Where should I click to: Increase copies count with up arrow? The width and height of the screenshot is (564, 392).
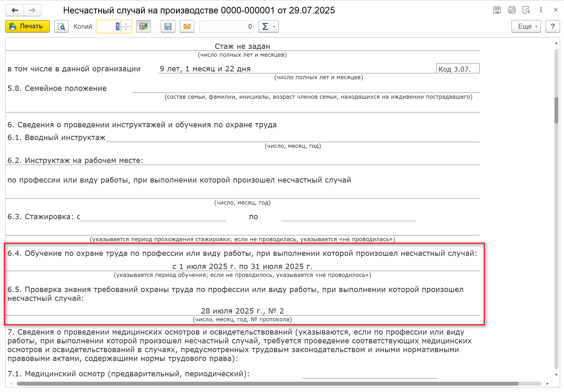tap(126, 24)
